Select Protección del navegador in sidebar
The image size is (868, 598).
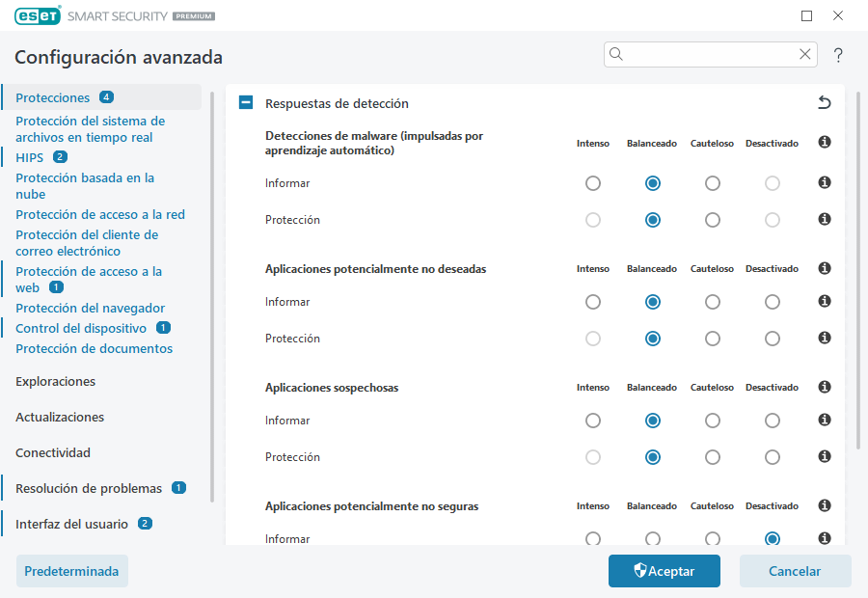(90, 307)
